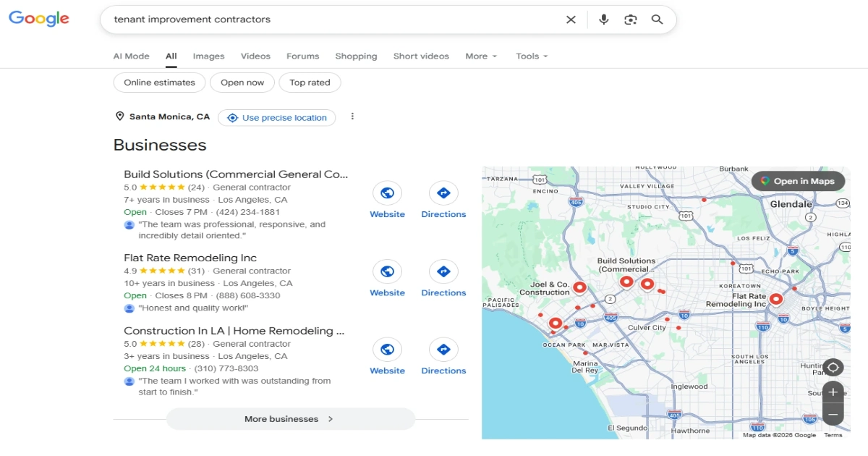The image size is (868, 456).
Task: Toggle the Open now filter chip
Action: pyautogui.click(x=242, y=83)
